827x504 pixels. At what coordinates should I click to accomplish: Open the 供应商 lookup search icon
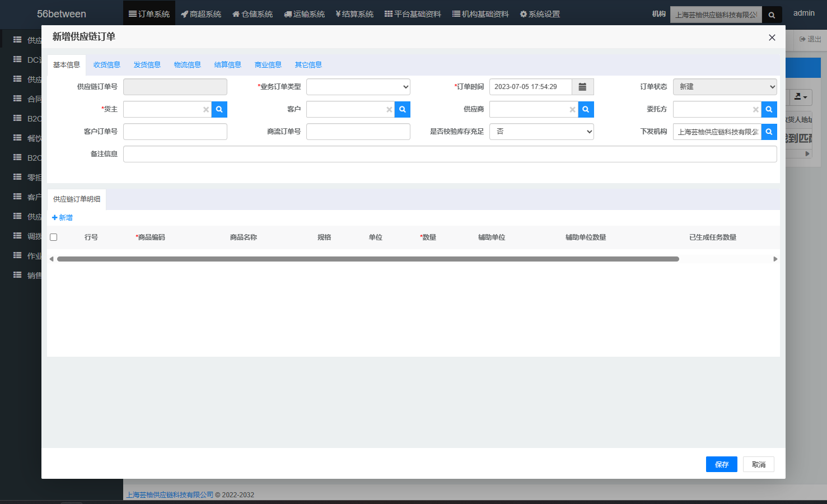pyautogui.click(x=586, y=109)
